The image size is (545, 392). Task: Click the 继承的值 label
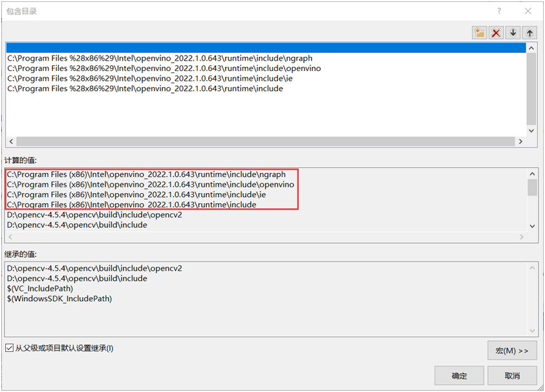tap(21, 254)
